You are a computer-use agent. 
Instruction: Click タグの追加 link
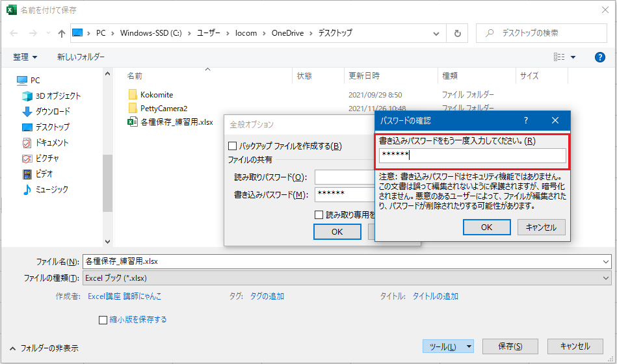(267, 296)
